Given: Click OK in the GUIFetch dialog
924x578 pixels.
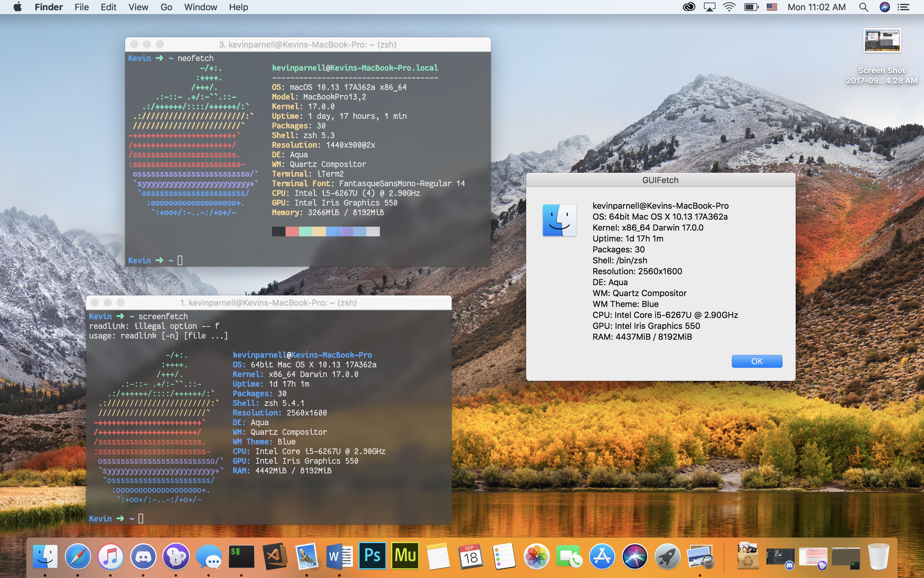Looking at the screenshot, I should pyautogui.click(x=757, y=361).
